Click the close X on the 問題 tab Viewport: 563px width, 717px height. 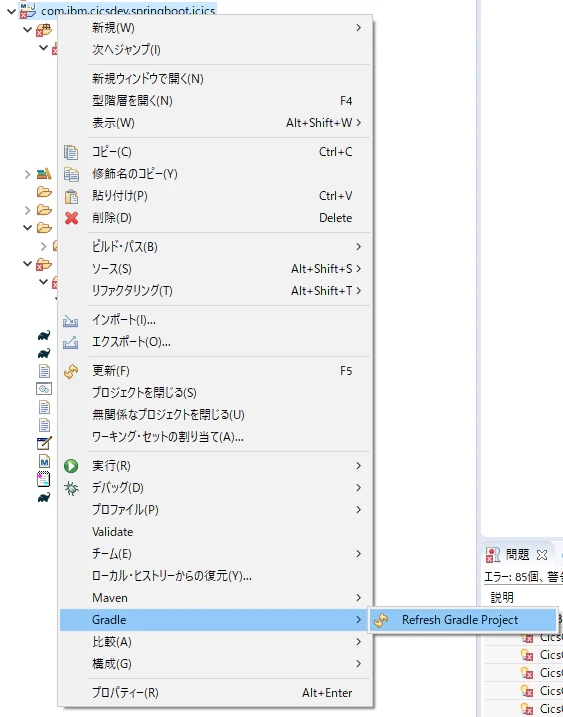click(542, 555)
